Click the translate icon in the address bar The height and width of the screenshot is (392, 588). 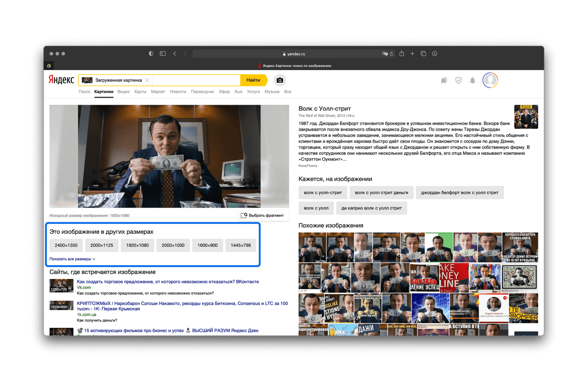pyautogui.click(x=385, y=54)
